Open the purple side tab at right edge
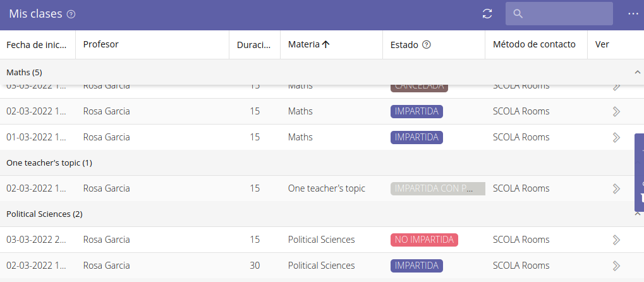644x282 pixels. 639,172
